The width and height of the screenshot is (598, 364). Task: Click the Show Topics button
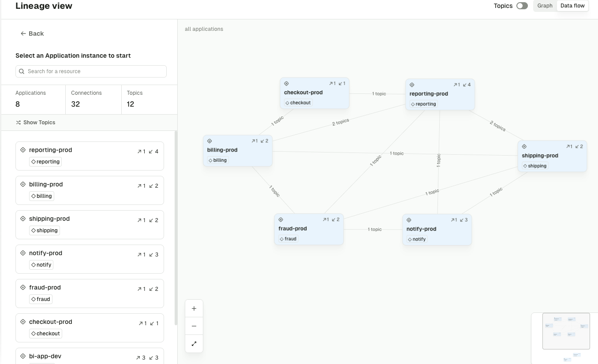(x=35, y=123)
